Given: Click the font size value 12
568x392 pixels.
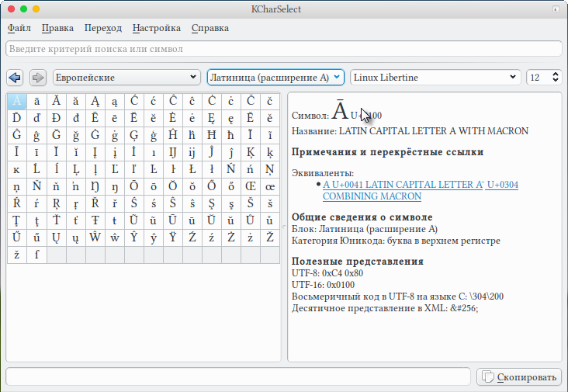Looking at the screenshot, I should pyautogui.click(x=535, y=78).
